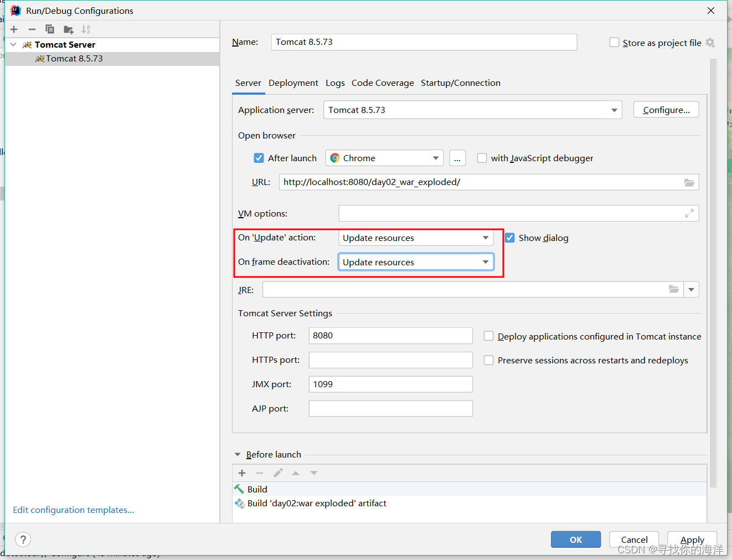Copy the selected configuration
This screenshot has width=732, height=560.
click(50, 29)
